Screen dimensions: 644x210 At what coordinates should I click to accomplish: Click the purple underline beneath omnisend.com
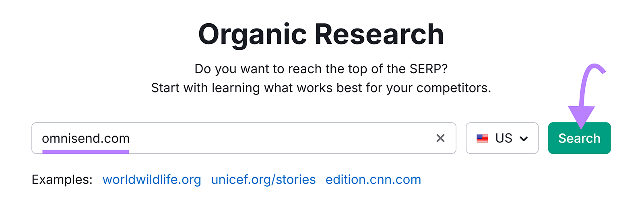pyautogui.click(x=86, y=152)
